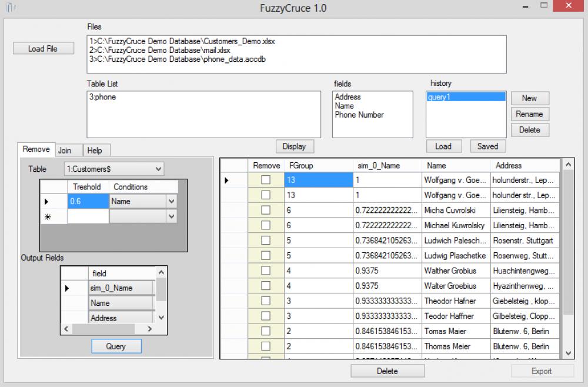Delete the selected history query
Viewport: 588px width, 387px height.
(529, 129)
